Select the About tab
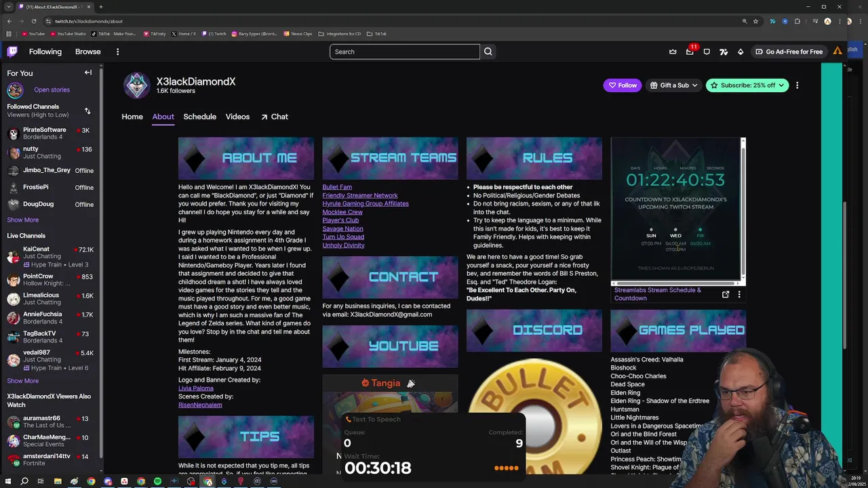 point(163,117)
